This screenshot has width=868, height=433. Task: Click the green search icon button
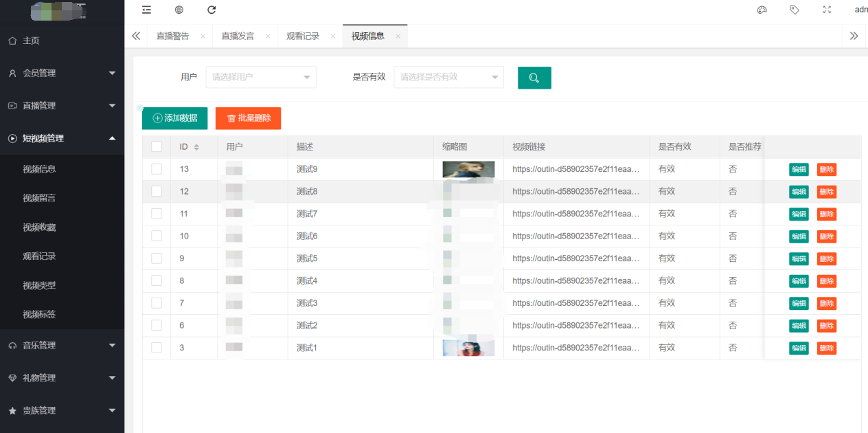click(x=534, y=78)
